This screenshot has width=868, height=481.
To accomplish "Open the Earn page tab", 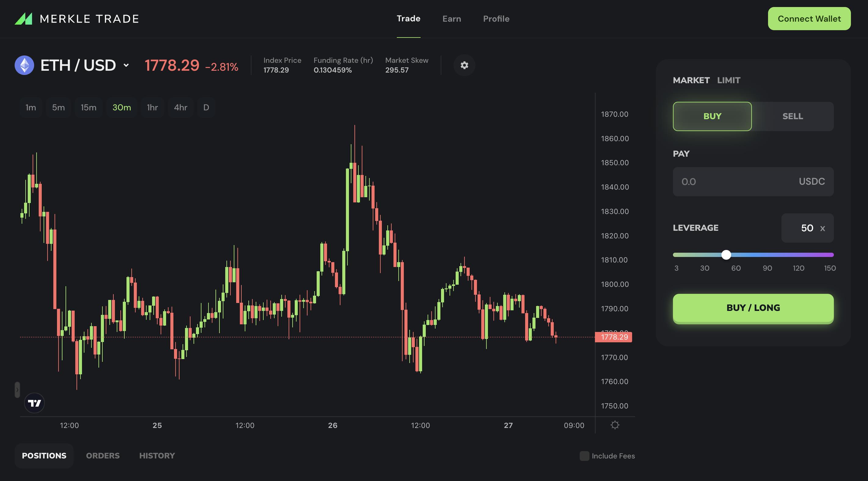I will pos(451,19).
